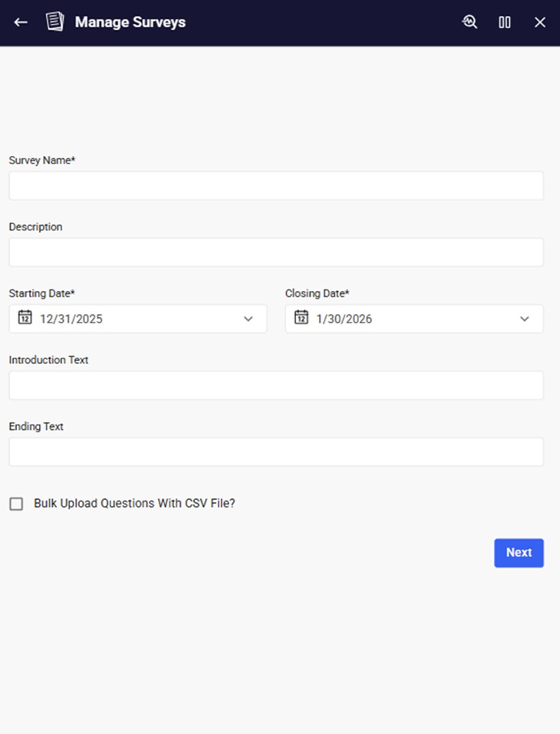
Task: Focus the Description input field
Action: (x=276, y=252)
